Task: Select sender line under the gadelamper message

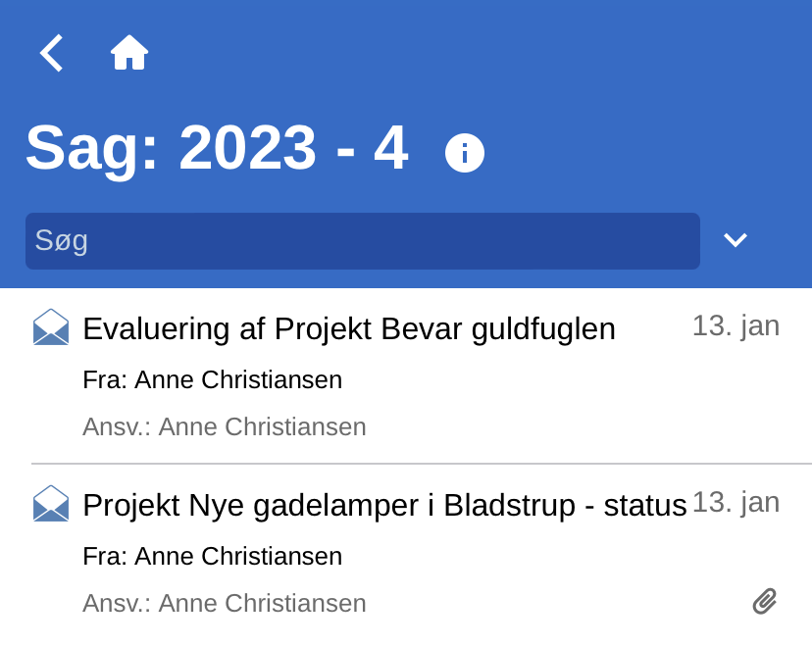Action: tap(213, 556)
